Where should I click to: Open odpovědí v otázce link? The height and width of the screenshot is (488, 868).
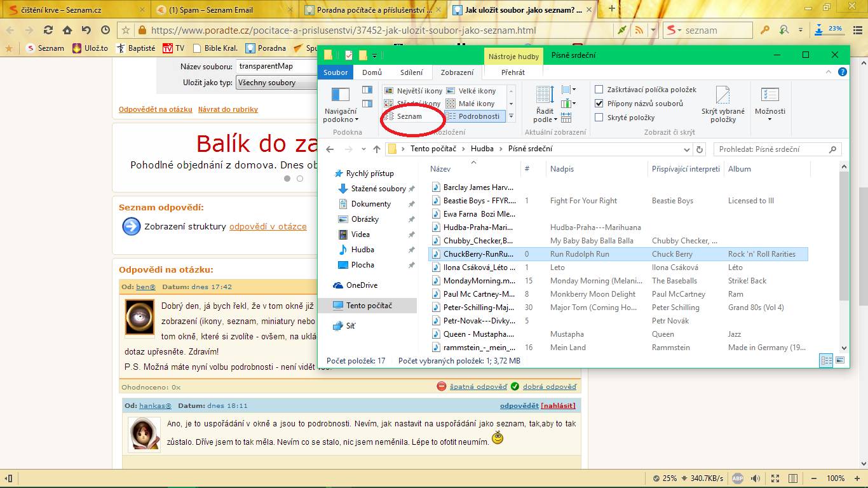pos(268,226)
